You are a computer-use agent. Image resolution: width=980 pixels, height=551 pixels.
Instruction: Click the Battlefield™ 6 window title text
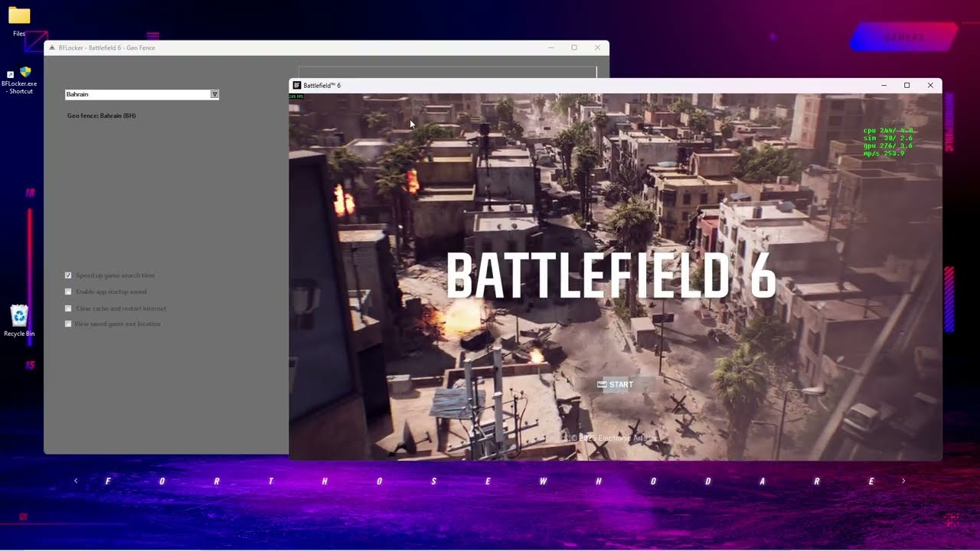322,86
